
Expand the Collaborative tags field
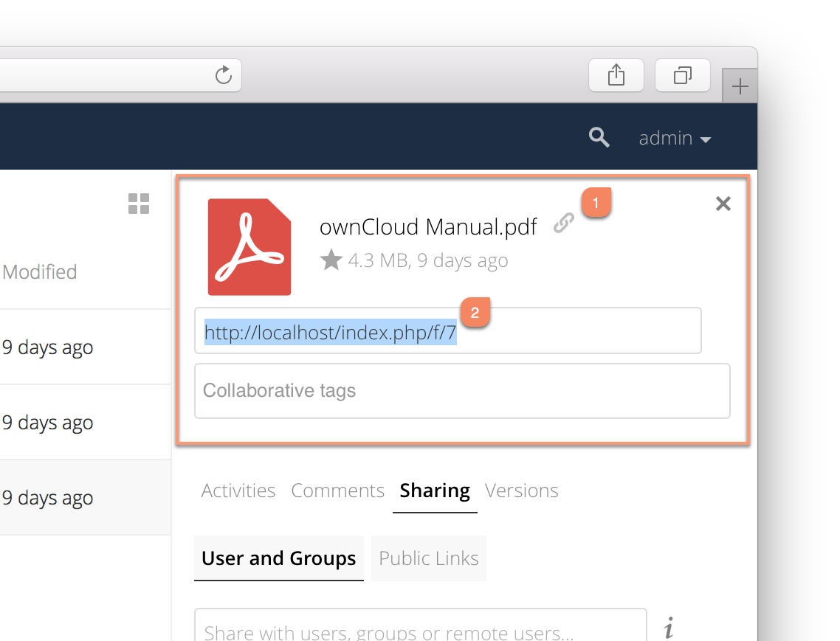(462, 390)
